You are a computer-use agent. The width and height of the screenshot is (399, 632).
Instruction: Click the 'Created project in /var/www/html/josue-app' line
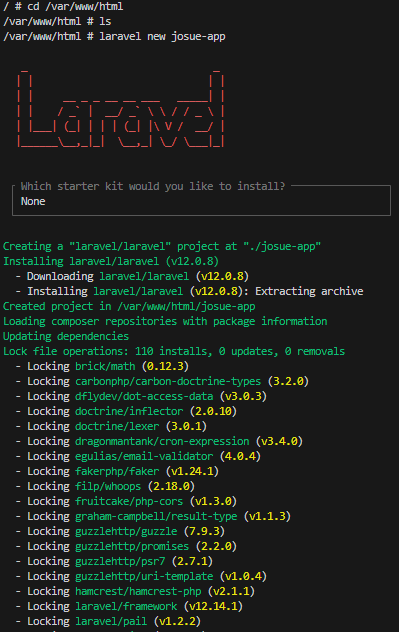pos(129,306)
